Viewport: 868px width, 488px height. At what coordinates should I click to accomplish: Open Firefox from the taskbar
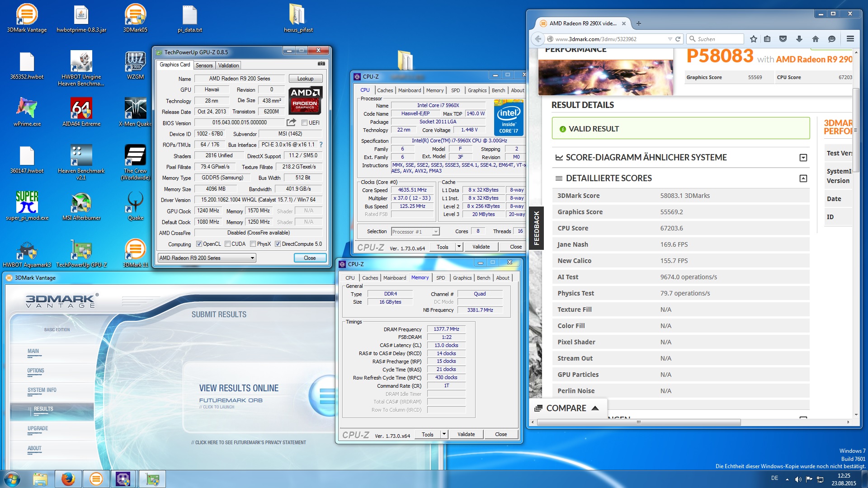tap(68, 479)
